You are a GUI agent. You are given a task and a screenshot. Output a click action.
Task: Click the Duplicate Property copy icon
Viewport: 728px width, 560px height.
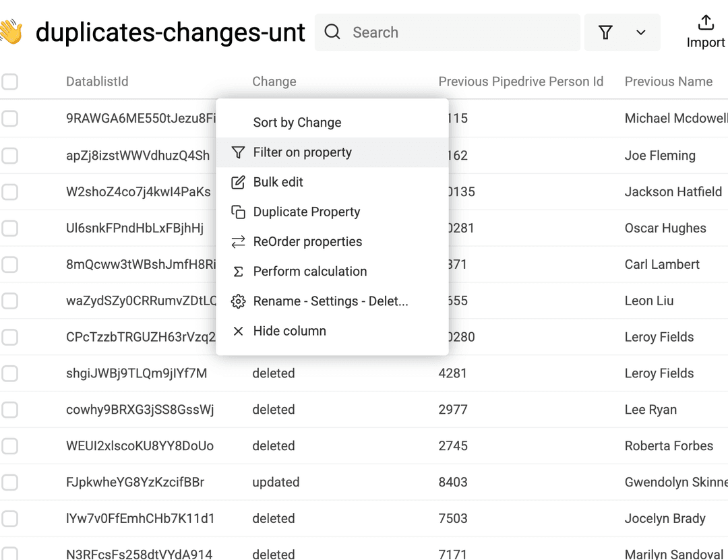click(238, 212)
